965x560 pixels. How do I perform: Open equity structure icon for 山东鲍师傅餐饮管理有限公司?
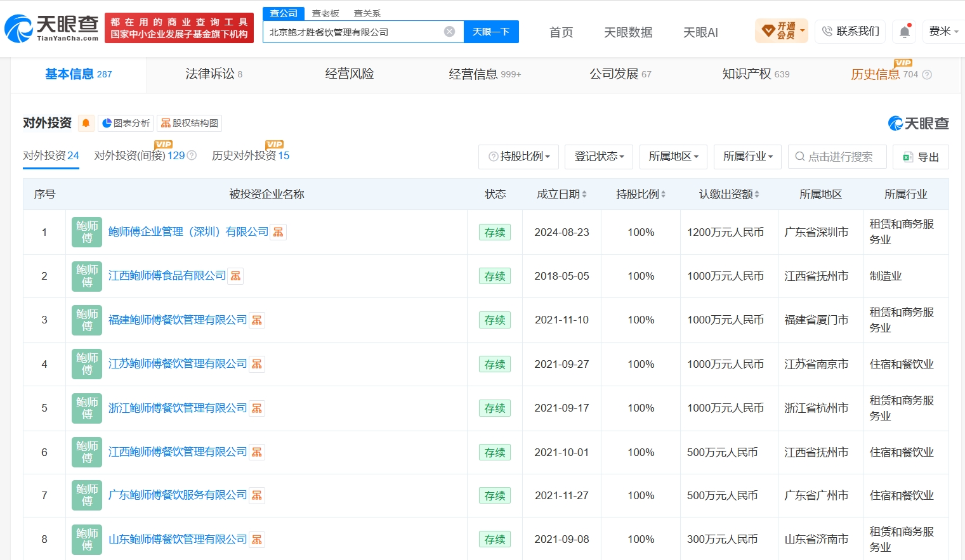coord(257,540)
